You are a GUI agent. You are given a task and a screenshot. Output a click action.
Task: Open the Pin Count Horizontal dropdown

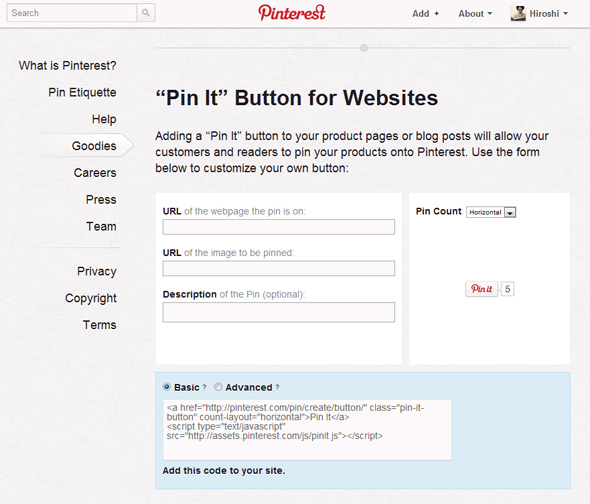click(491, 212)
